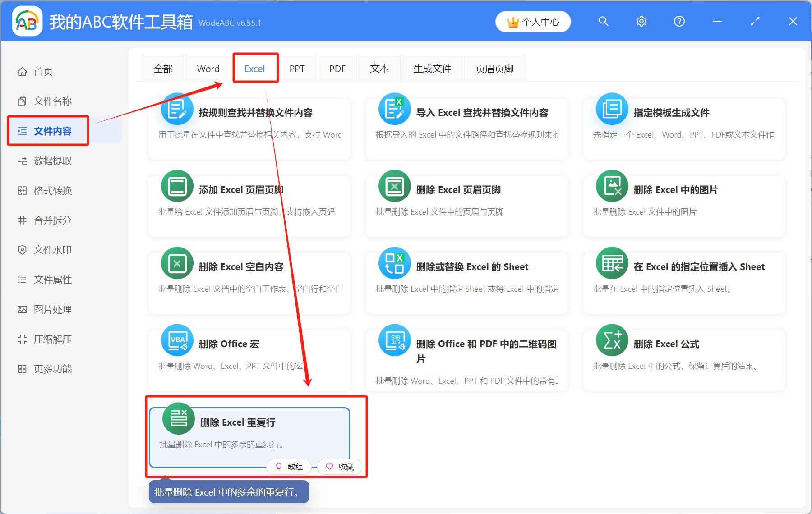
Task: Click the 文件内容 sidebar icon
Action: 22,131
